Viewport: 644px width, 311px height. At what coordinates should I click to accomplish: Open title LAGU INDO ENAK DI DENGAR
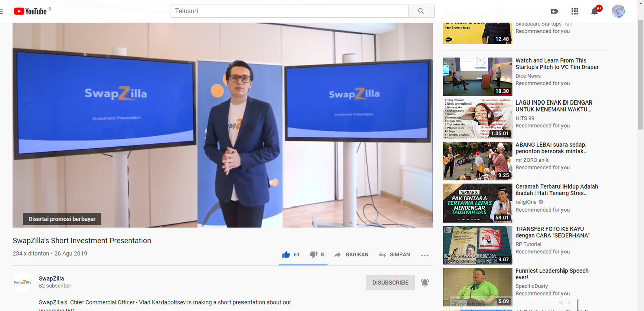[554, 106]
